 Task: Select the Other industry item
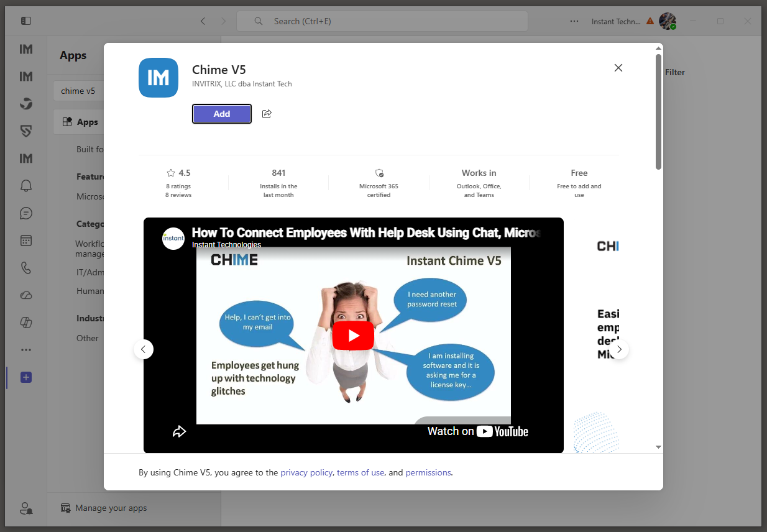tap(88, 338)
